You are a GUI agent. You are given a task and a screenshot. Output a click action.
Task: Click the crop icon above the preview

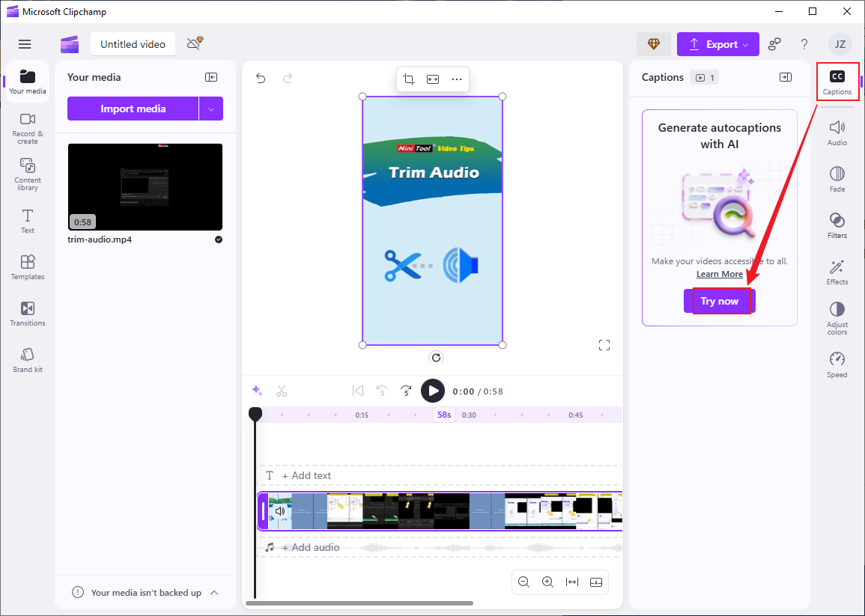coord(409,79)
